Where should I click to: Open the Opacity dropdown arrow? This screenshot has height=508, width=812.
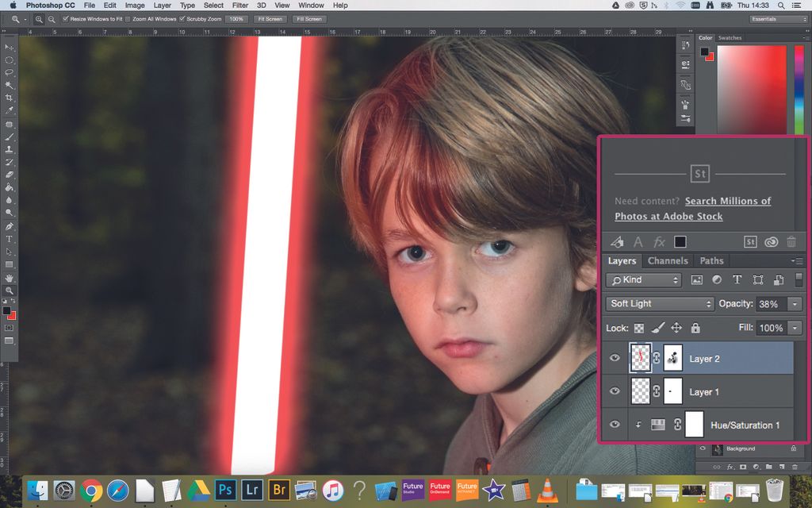(x=795, y=303)
